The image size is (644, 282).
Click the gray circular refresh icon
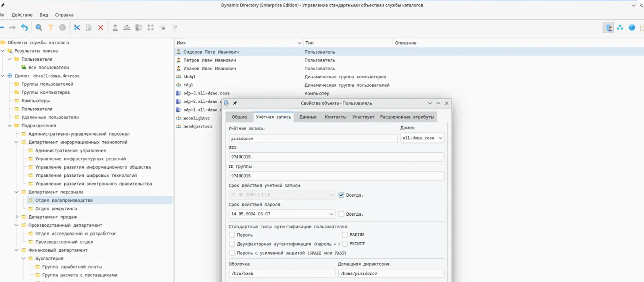[x=62, y=28]
